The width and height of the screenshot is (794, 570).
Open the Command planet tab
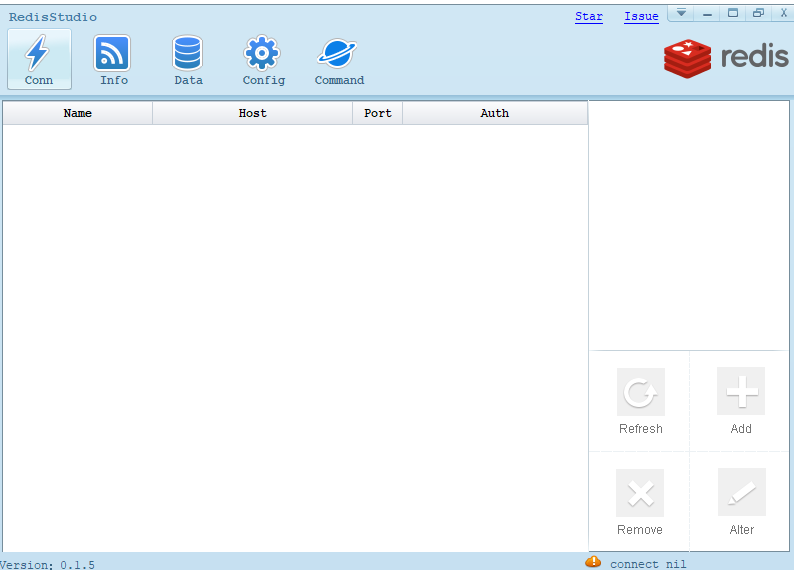coord(339,59)
